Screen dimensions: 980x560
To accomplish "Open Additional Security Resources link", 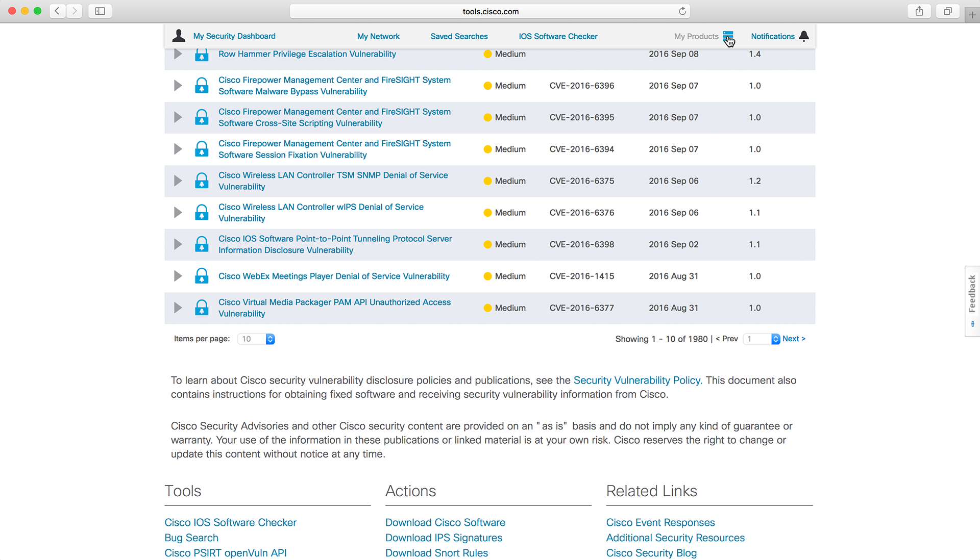I will [675, 538].
